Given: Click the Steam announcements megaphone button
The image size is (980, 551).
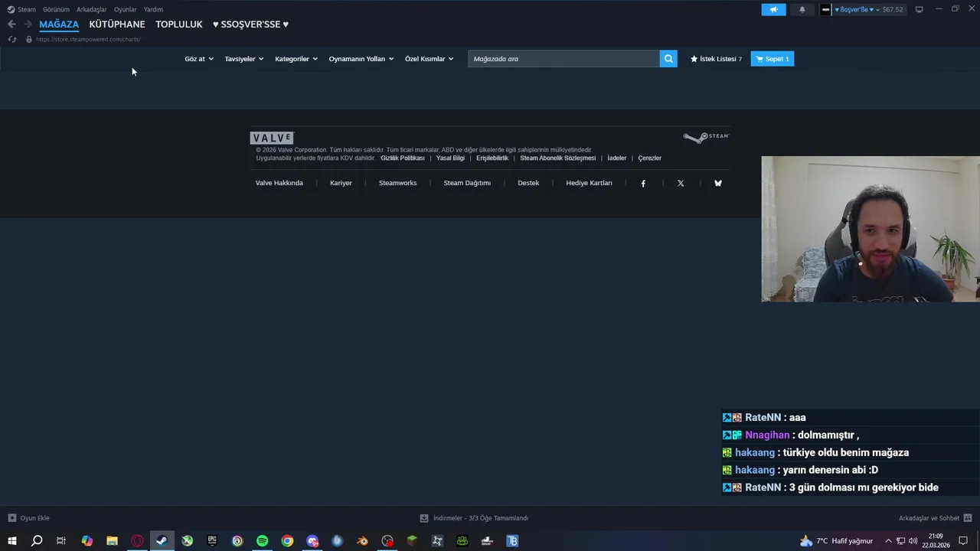Looking at the screenshot, I should (x=773, y=9).
